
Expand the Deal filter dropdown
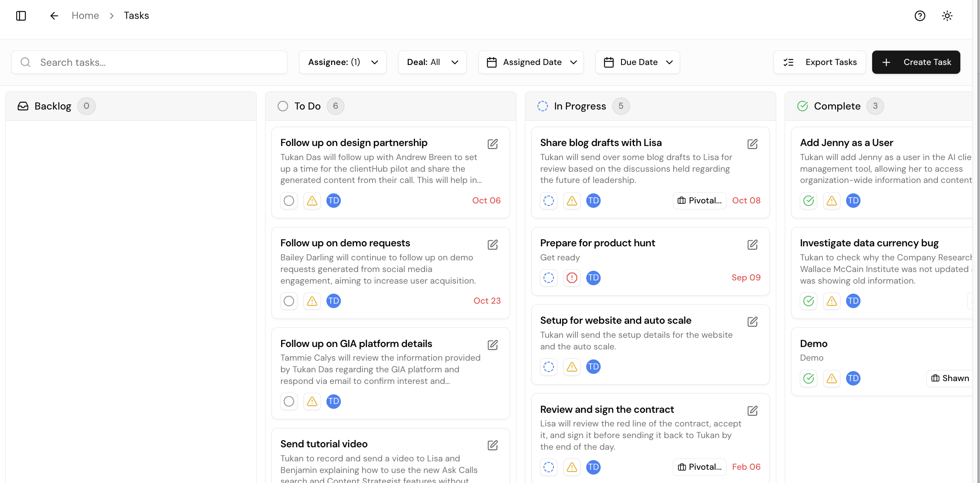[x=432, y=62]
